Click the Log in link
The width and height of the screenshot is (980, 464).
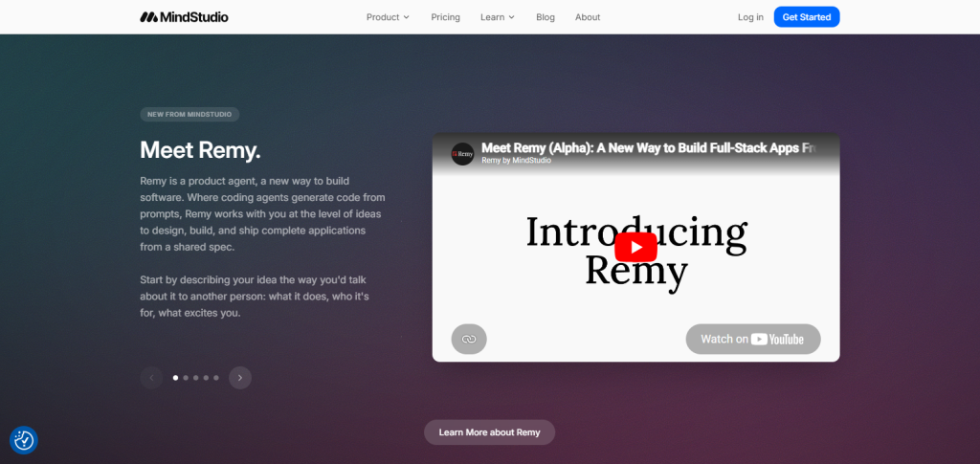coord(750,17)
